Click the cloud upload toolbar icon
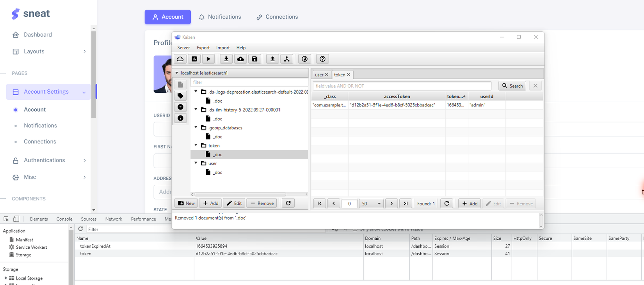644x285 pixels. point(240,59)
